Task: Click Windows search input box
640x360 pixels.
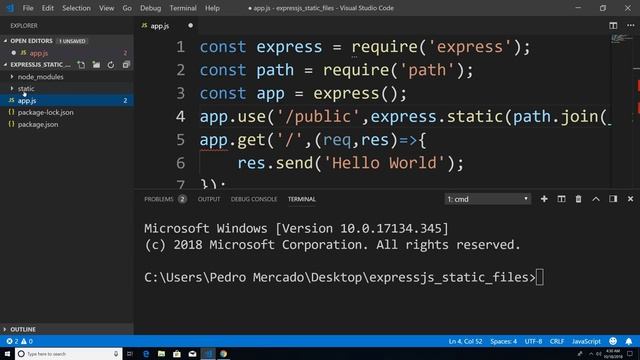Action: (x=68, y=353)
